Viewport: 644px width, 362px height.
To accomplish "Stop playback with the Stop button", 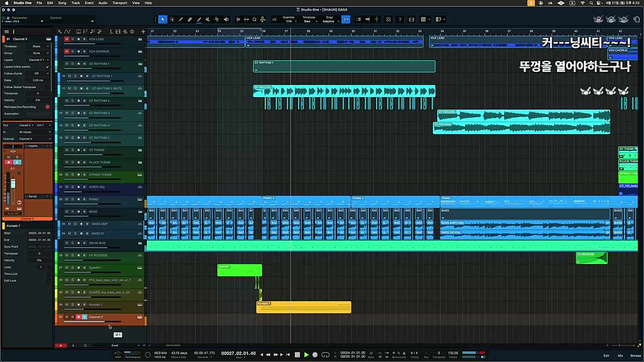I will pos(297,355).
